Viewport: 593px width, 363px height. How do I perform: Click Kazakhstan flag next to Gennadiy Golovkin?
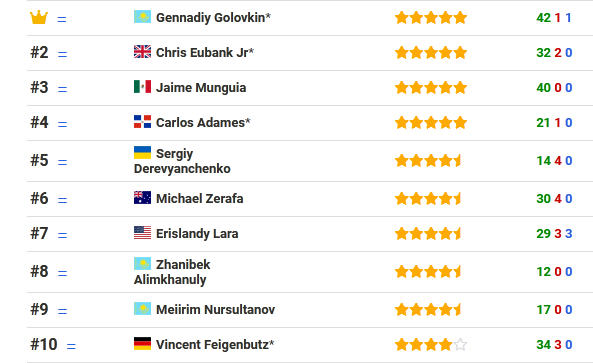[x=142, y=17]
